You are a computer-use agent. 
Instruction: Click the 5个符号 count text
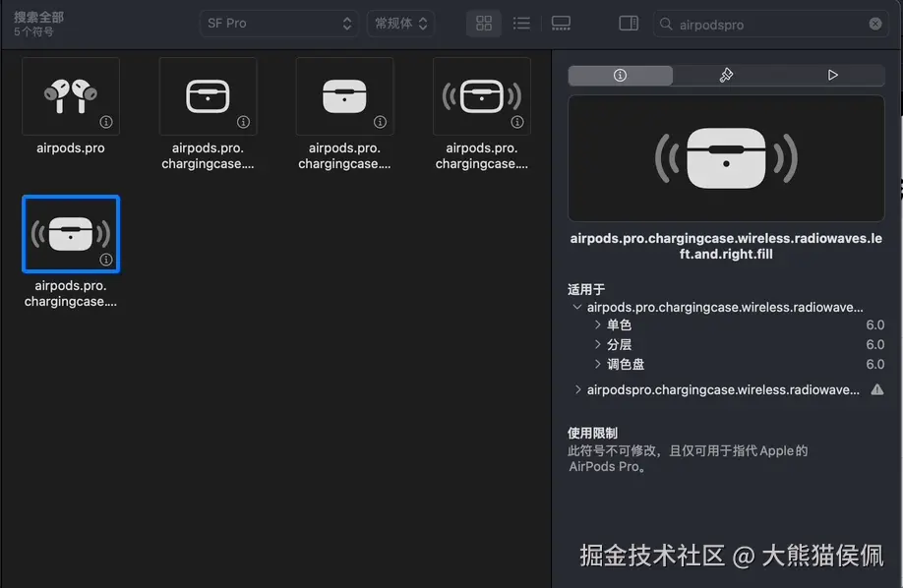pyautogui.click(x=34, y=31)
